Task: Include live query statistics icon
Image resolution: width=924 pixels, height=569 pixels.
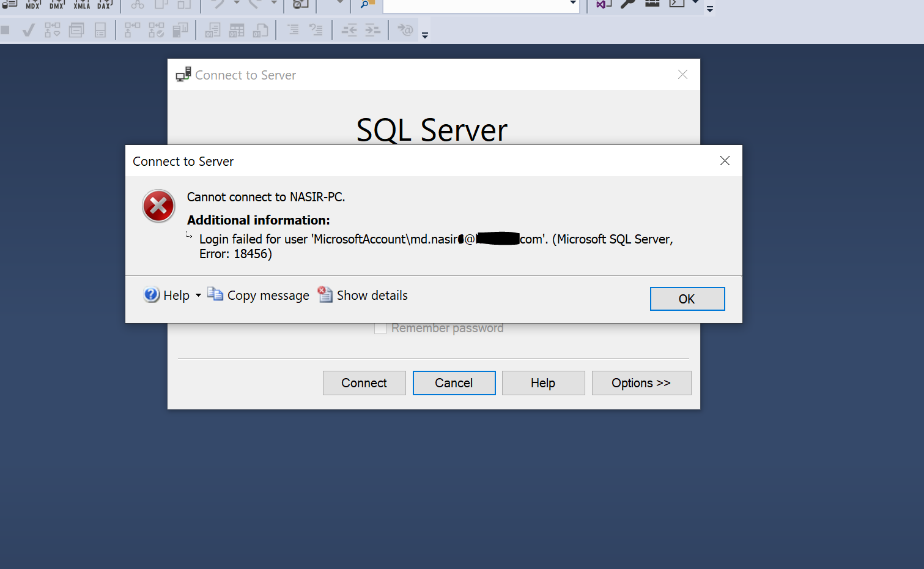Action: (157, 30)
